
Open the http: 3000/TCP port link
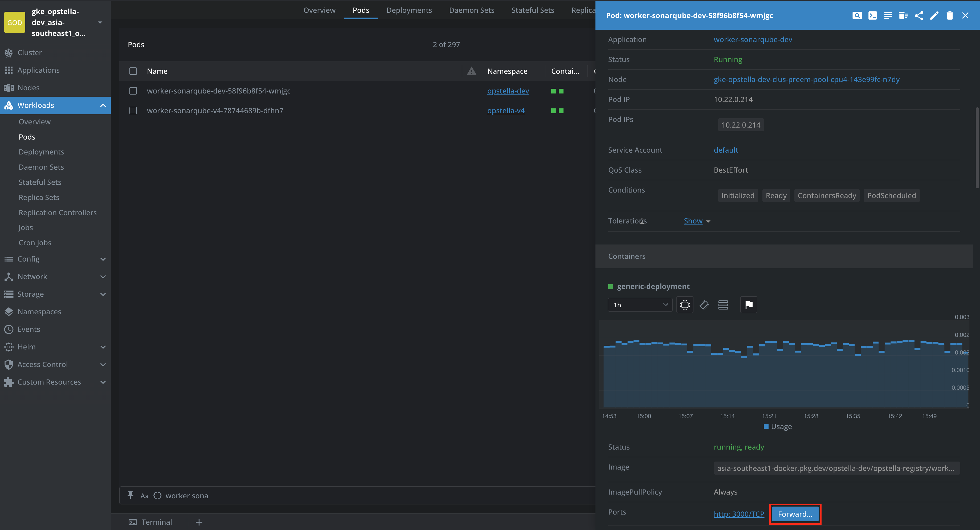(739, 514)
